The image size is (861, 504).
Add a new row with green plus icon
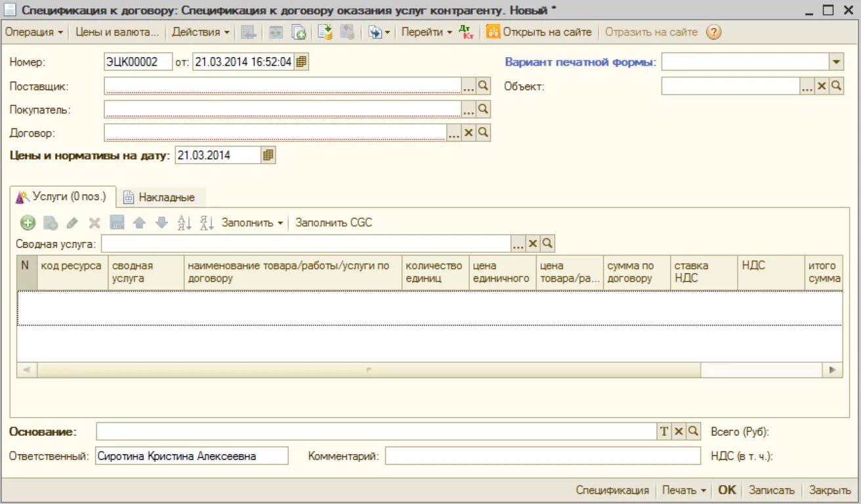(28, 223)
